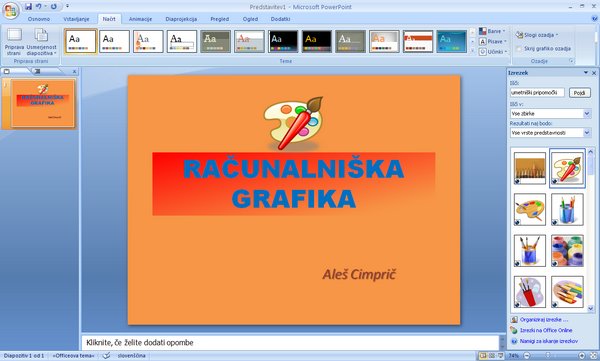The image size is (600, 361).
Task: Close the slides pane
Action: tap(74, 72)
